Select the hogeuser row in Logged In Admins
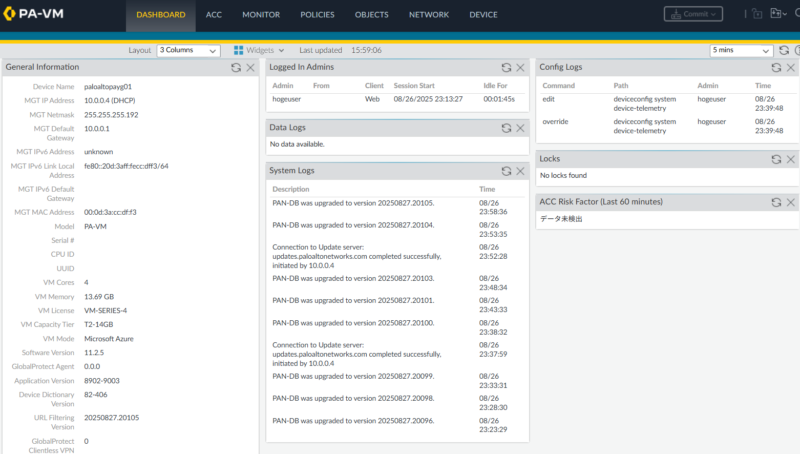This screenshot has width=800, height=454. [397, 99]
